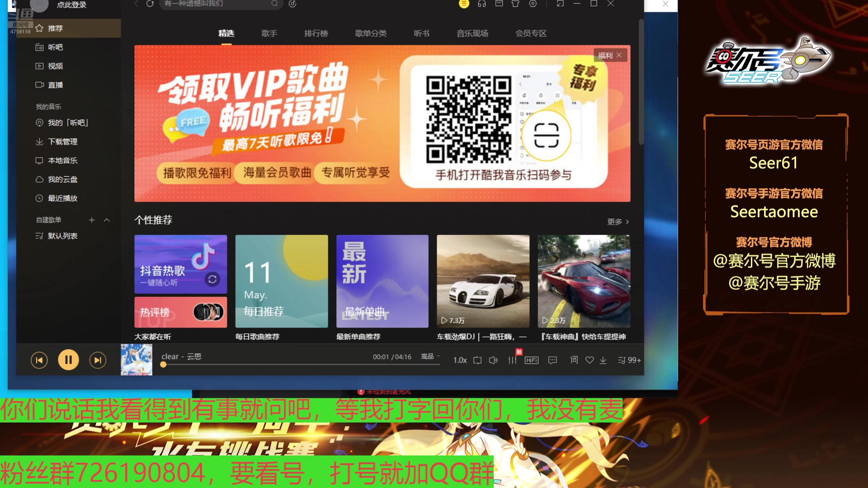Click the song progress slider handle

tap(163, 365)
